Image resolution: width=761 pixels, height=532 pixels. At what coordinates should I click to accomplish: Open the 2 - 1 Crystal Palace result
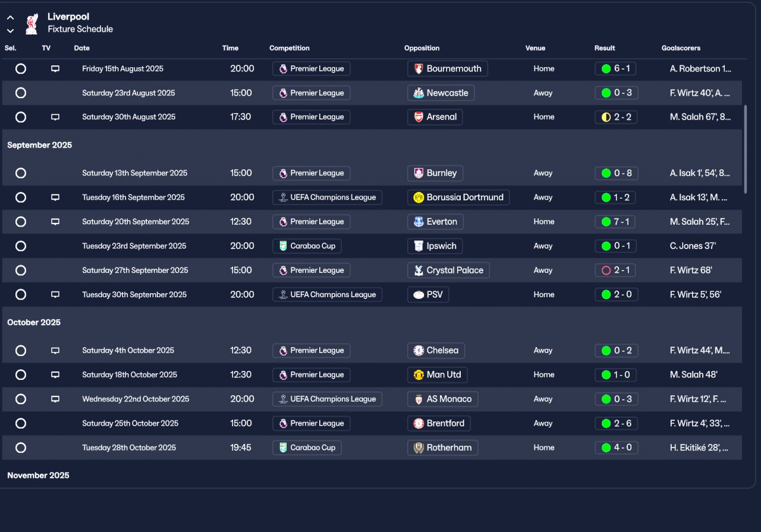point(615,270)
